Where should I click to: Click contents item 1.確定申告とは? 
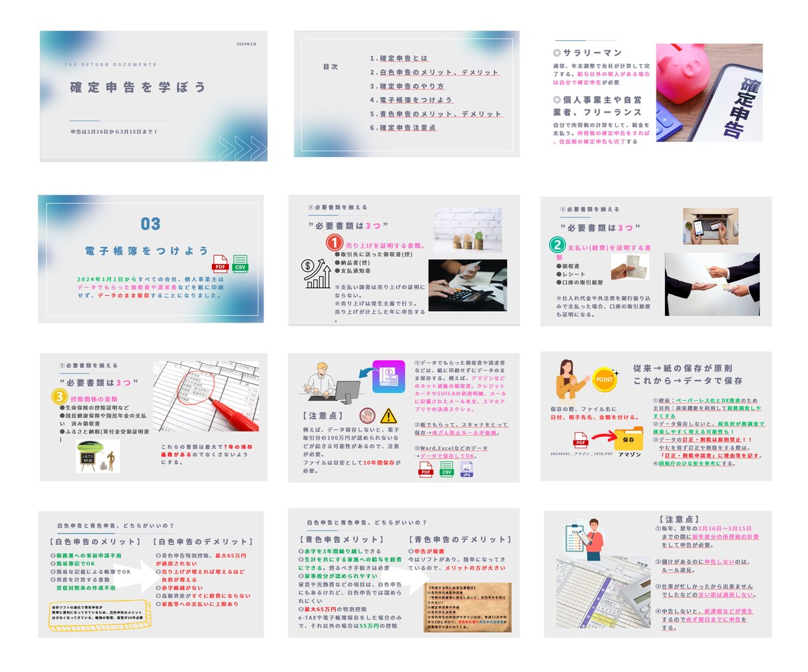pyautogui.click(x=399, y=58)
